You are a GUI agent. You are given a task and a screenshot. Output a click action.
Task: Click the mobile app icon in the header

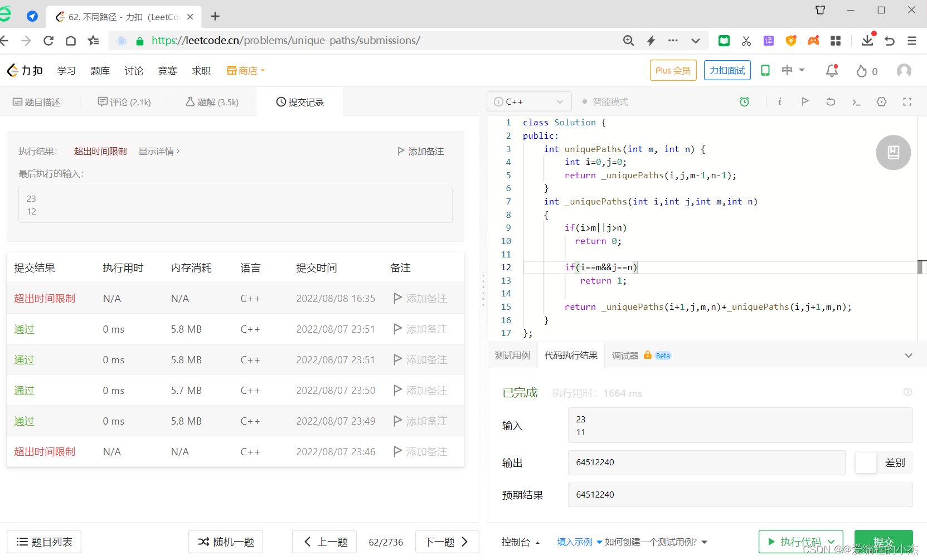(765, 70)
